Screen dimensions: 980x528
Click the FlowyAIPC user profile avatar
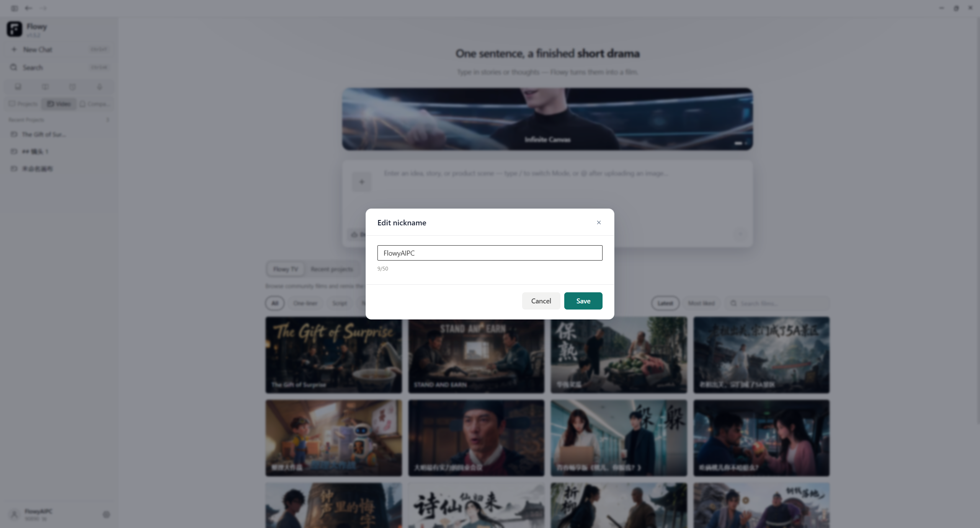14,515
